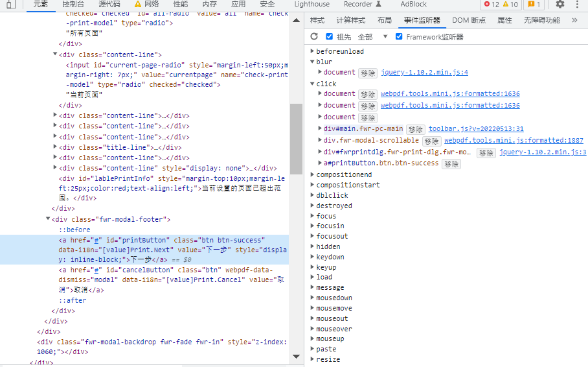Toggle the Framework监听器 checkbox
Viewport: 588px width, 367px height.
tap(399, 36)
